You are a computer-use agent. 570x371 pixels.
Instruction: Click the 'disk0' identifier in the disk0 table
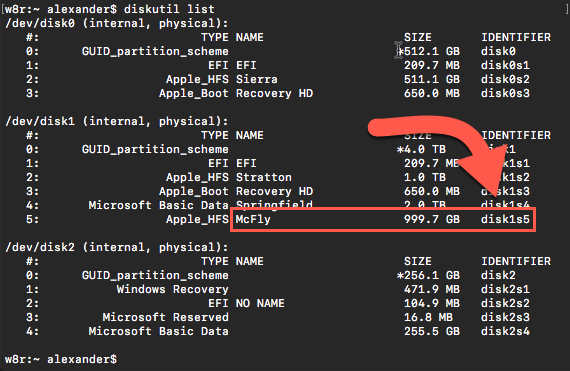point(498,51)
